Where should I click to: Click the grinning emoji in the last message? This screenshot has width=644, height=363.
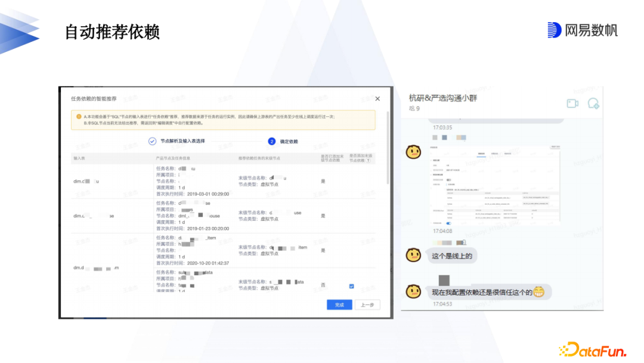coord(539,292)
